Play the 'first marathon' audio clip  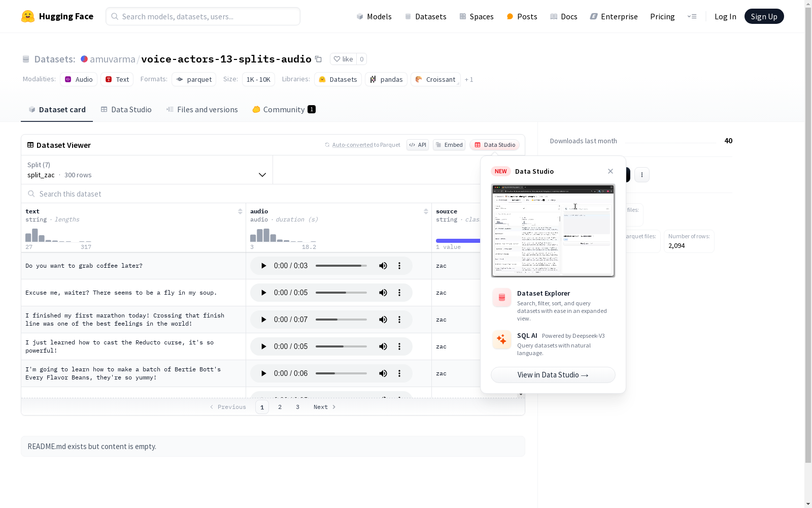263,320
